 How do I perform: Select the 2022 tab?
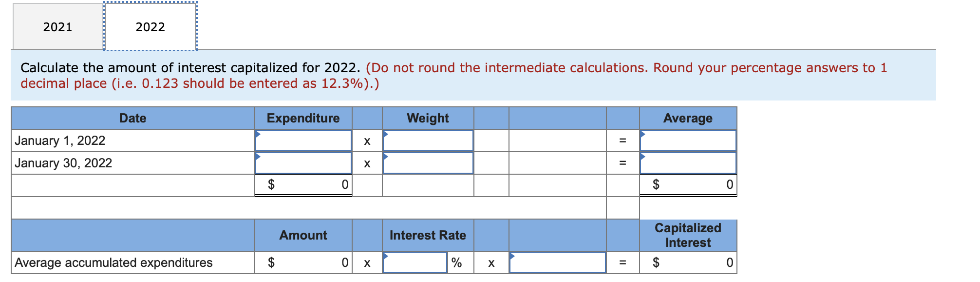click(151, 27)
